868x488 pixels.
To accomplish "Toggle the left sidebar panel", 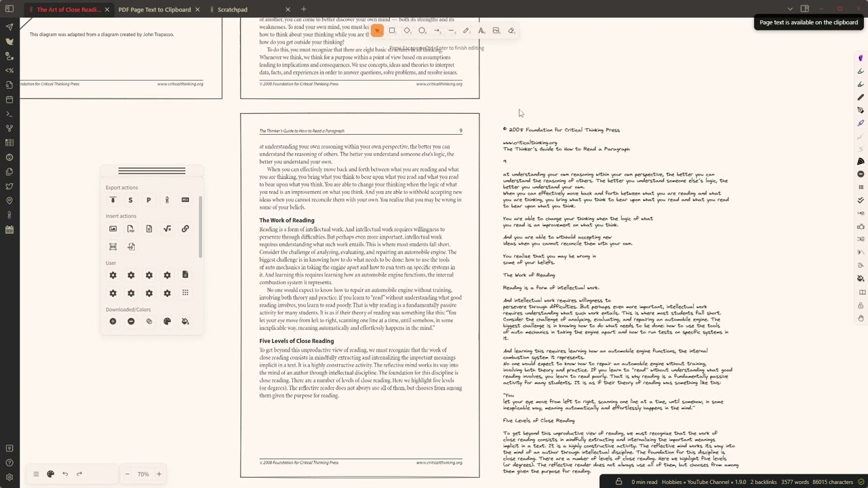I will [x=9, y=9].
